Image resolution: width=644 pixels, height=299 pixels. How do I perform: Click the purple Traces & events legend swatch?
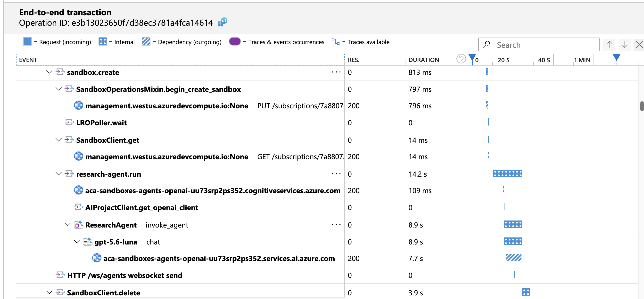(234, 41)
